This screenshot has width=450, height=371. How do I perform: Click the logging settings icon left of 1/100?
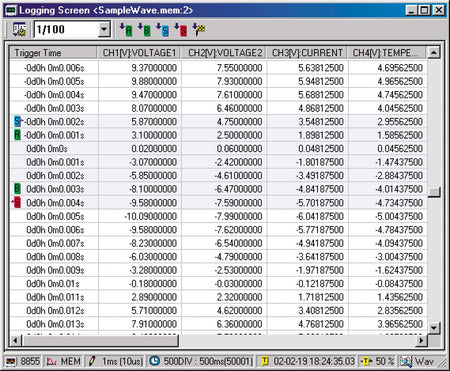pos(19,30)
